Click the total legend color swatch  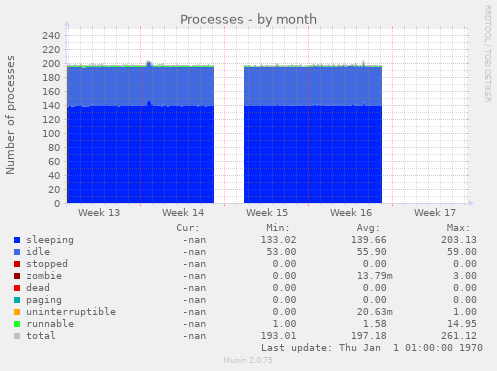click(x=17, y=336)
